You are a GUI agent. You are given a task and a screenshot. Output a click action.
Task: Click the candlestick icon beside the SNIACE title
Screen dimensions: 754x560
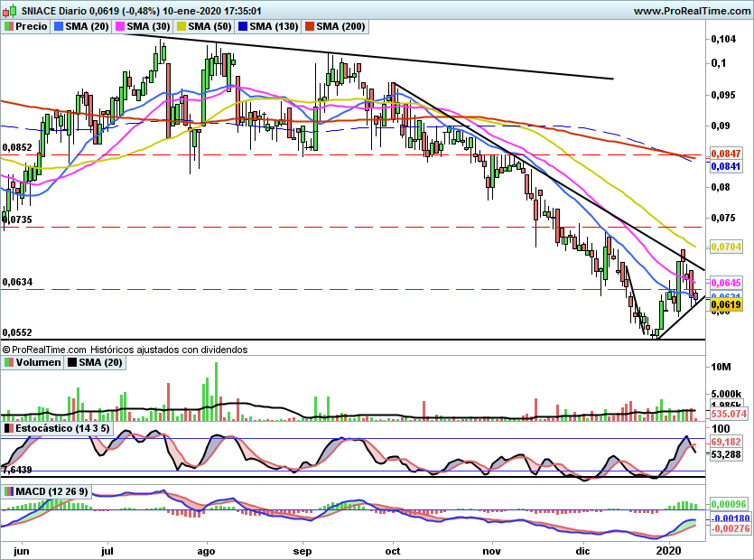pyautogui.click(x=7, y=11)
